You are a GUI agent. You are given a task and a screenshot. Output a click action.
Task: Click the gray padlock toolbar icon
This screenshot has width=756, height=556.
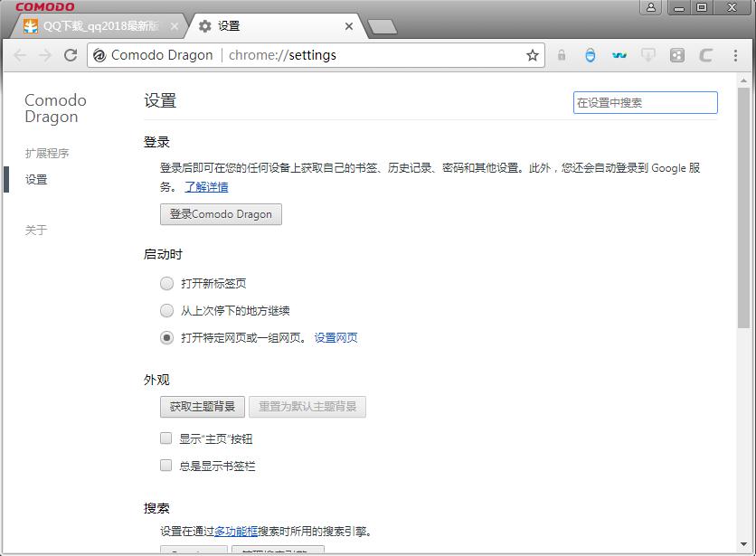[562, 55]
